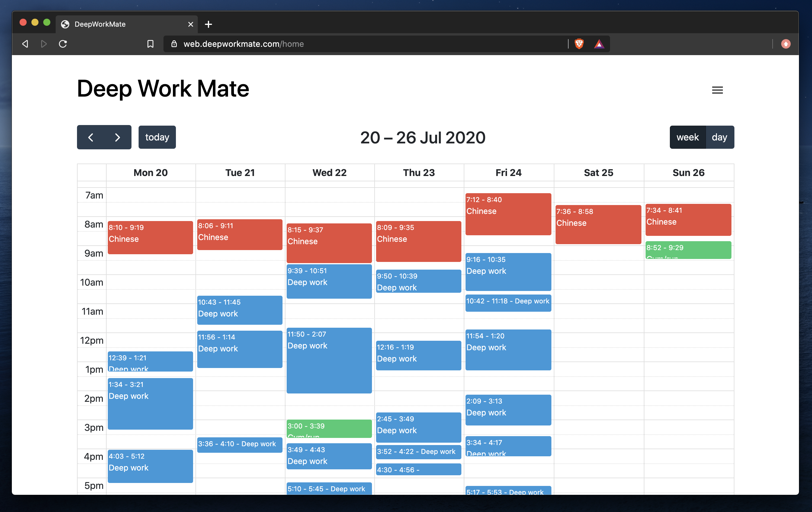Open the hamburger menu icon
Screen dimensions: 812x512
(x=717, y=90)
